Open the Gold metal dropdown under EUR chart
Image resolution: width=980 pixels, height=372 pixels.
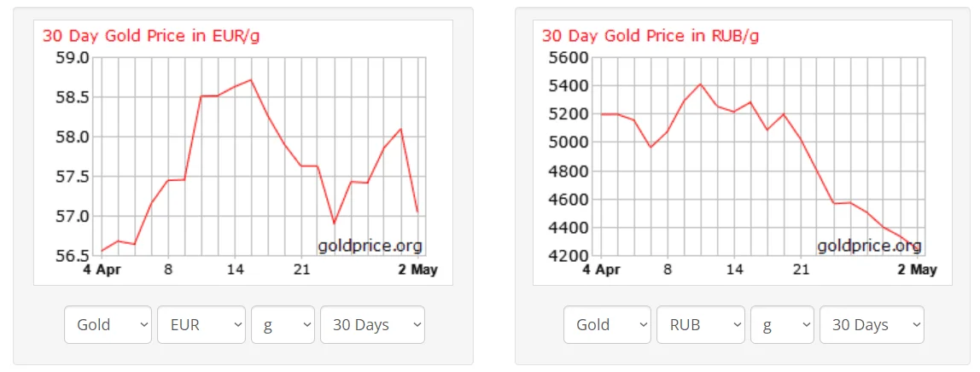point(108,324)
